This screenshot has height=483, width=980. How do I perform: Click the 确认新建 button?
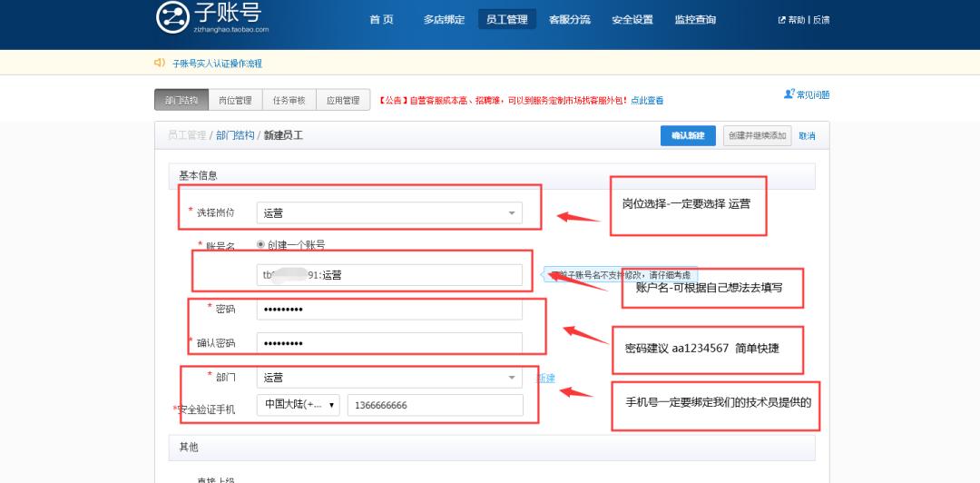(688, 136)
